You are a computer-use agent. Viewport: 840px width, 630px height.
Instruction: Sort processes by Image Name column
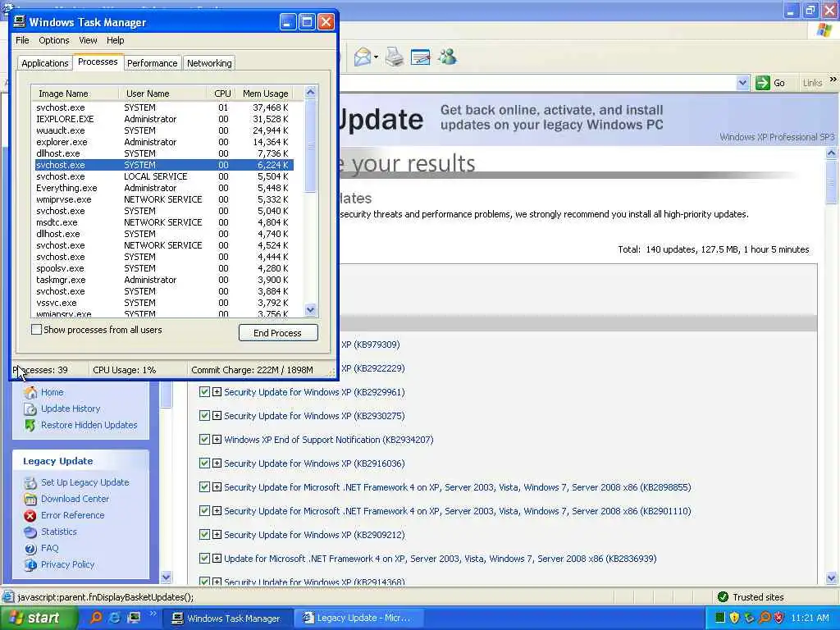pyautogui.click(x=75, y=94)
